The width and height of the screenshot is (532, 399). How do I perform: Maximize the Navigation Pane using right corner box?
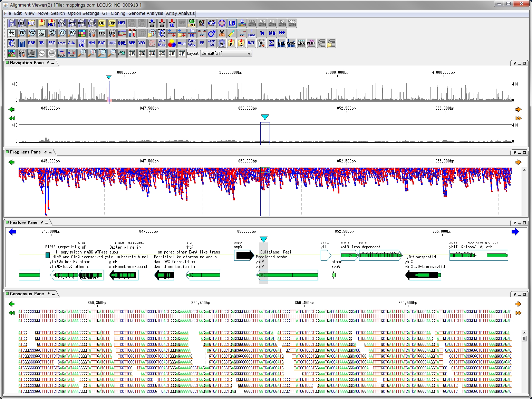(x=524, y=63)
